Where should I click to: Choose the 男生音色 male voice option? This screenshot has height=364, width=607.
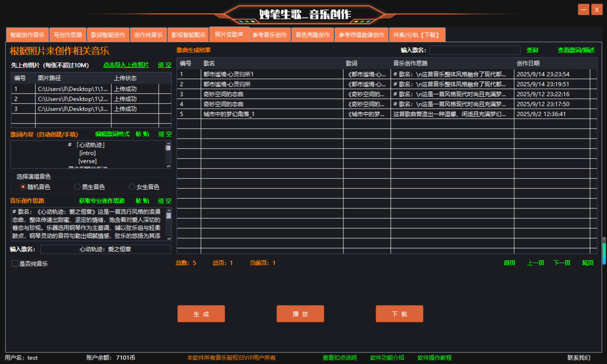tap(77, 187)
